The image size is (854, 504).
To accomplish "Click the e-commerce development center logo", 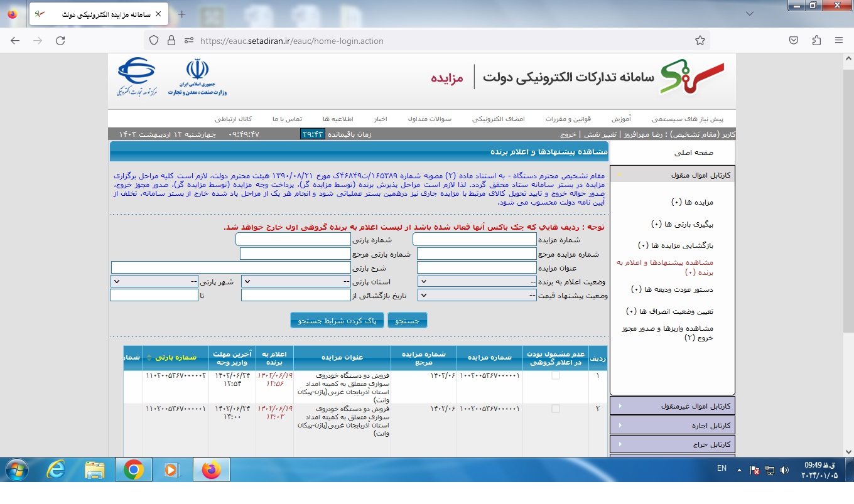I will [136, 77].
